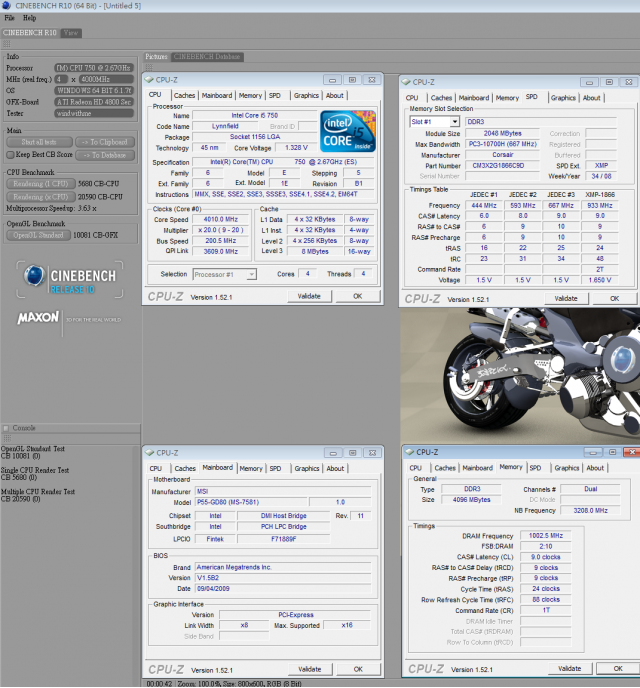Click the Single CPU Render Test console line

(x=35, y=470)
